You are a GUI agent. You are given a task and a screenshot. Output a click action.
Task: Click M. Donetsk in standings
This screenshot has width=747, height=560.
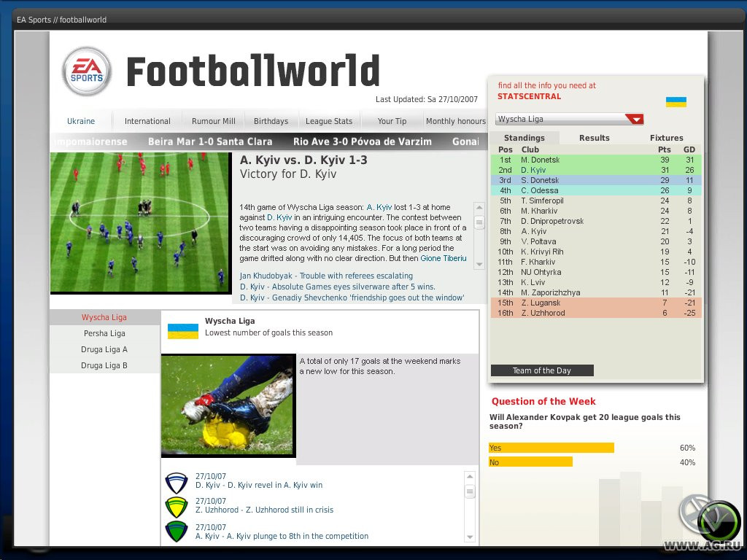596,160
